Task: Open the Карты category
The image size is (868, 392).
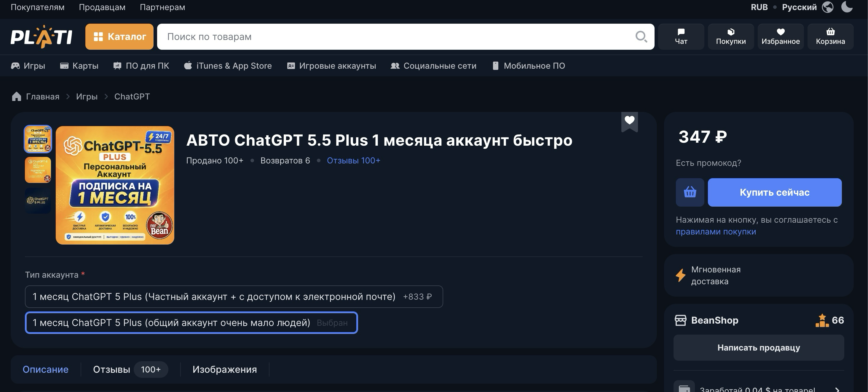Action: [x=79, y=66]
